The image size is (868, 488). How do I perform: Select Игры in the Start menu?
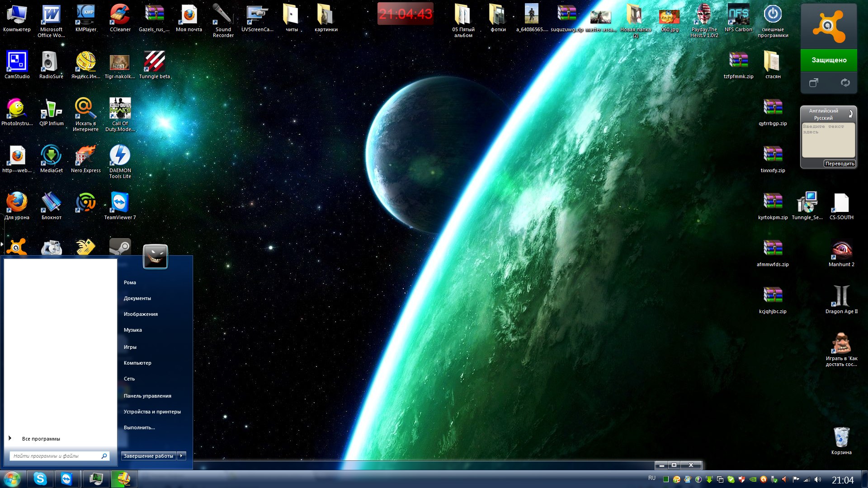(130, 347)
